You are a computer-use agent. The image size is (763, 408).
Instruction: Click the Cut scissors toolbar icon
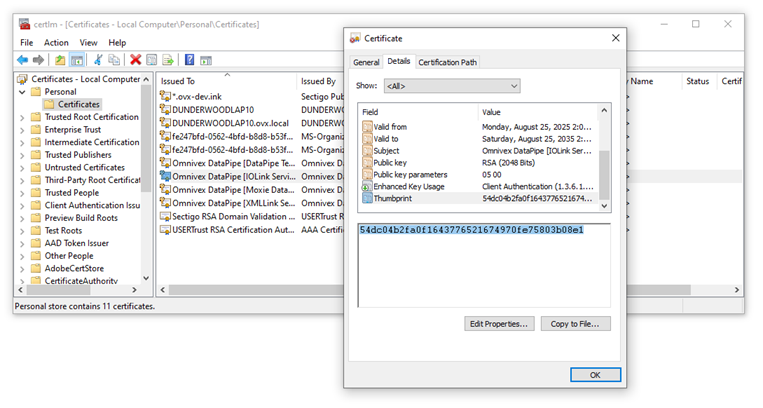97,60
